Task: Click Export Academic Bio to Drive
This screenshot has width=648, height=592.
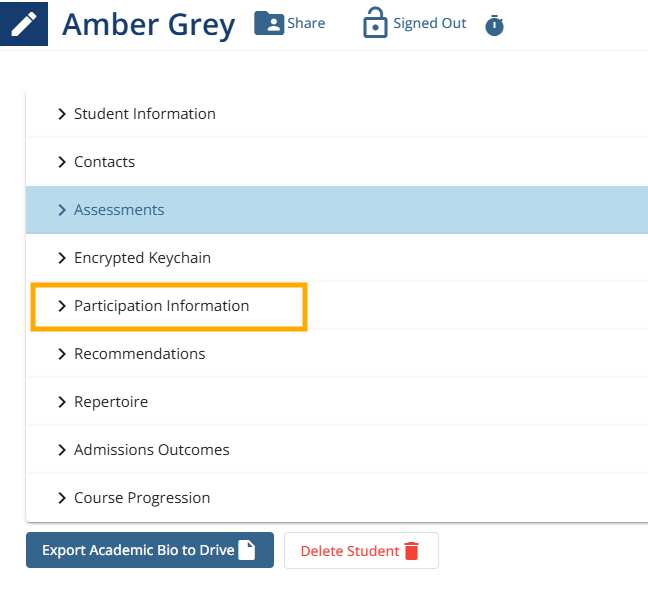Action: click(150, 550)
